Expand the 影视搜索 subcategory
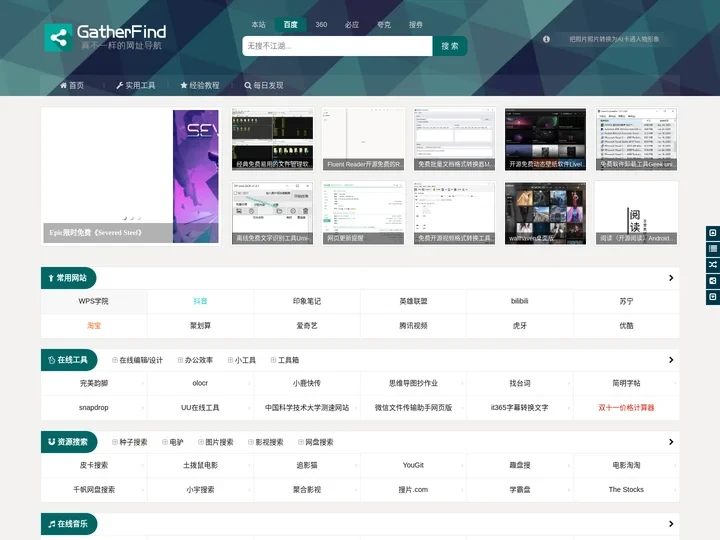The image size is (720, 540). pos(266,442)
